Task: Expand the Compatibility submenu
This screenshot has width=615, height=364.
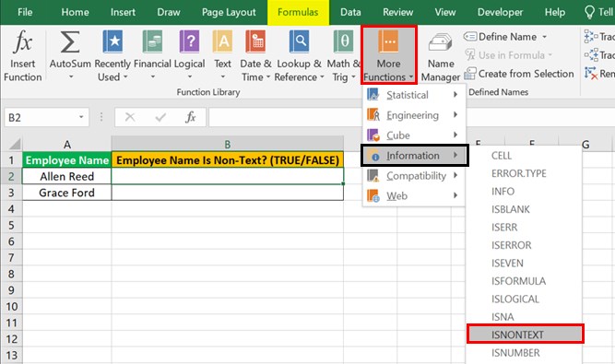Action: [x=414, y=175]
